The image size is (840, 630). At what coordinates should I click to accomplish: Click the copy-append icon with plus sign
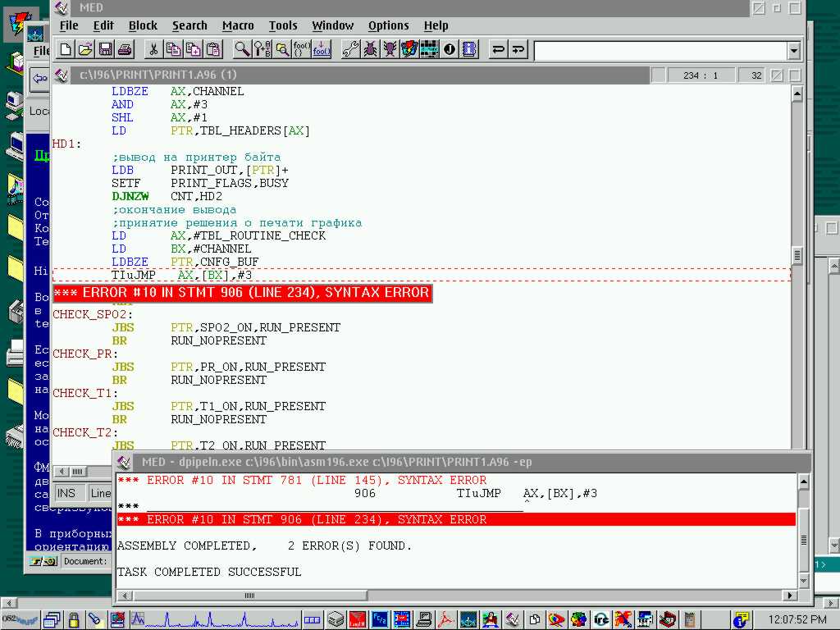tap(193, 49)
